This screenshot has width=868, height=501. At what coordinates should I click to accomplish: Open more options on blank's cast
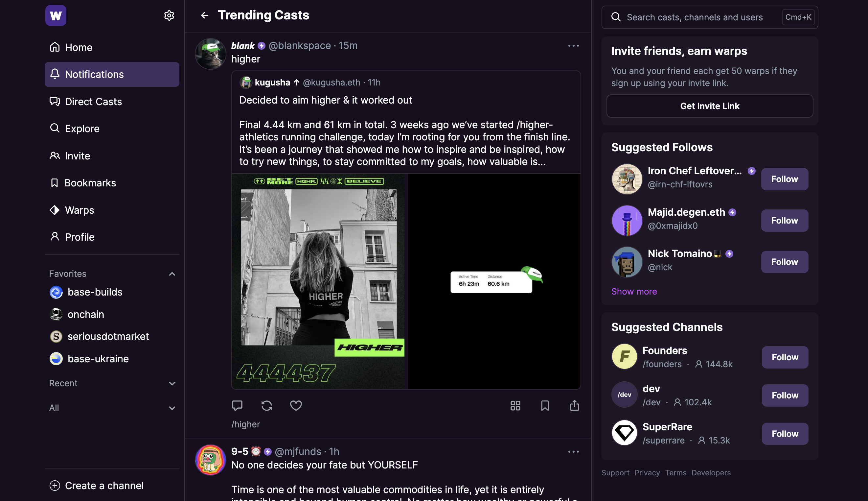pyautogui.click(x=573, y=46)
